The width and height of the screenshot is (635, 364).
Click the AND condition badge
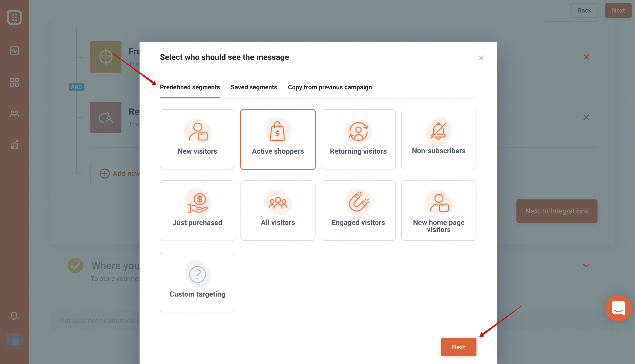(76, 87)
